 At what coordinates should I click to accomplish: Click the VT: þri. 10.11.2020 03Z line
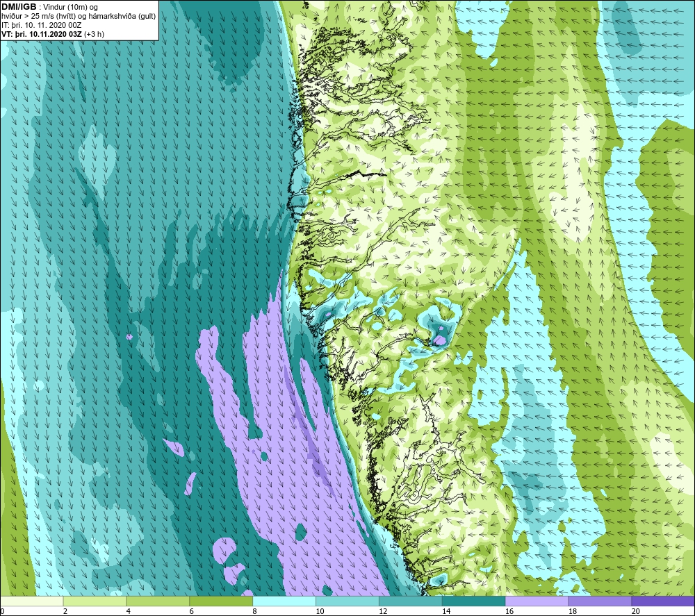[53, 34]
